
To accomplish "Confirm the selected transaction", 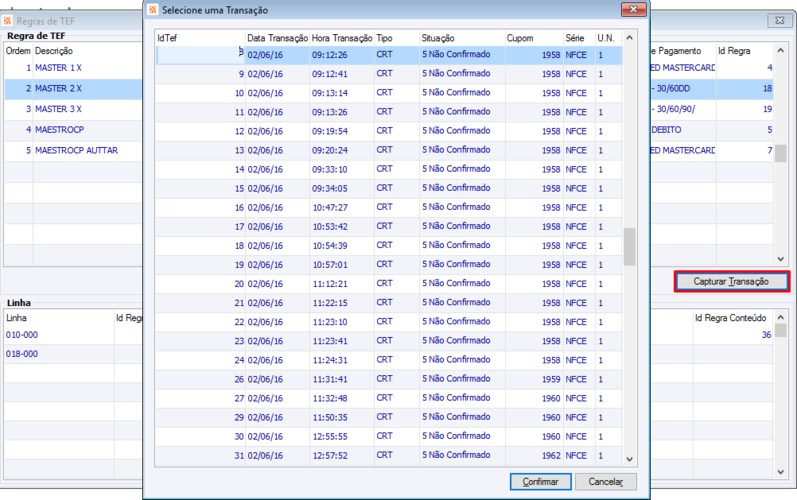I will tap(540, 482).
